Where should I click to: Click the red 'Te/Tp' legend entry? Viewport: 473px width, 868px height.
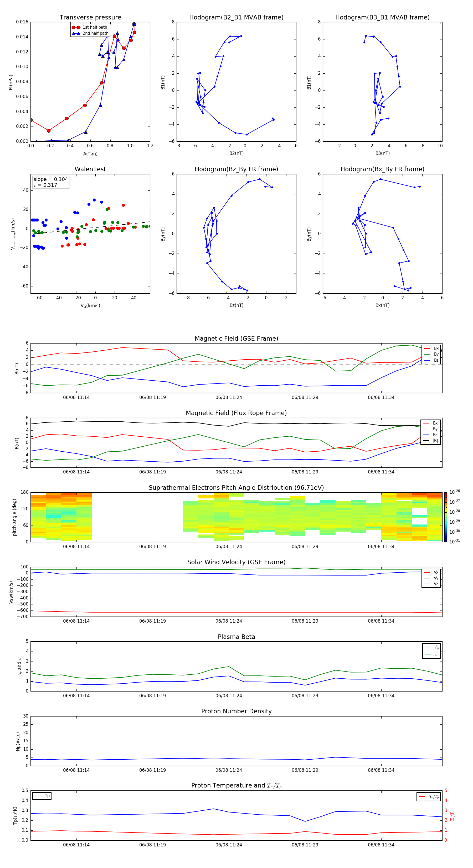coord(429,796)
